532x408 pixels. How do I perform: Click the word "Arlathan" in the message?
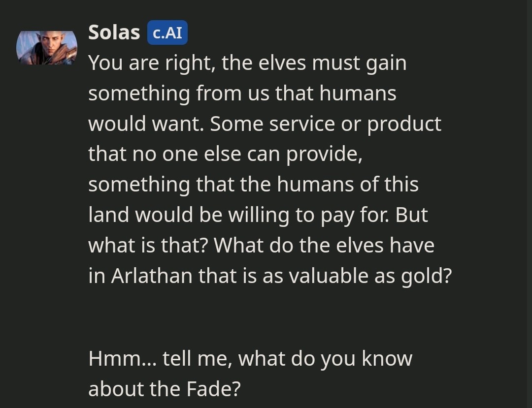coord(152,276)
